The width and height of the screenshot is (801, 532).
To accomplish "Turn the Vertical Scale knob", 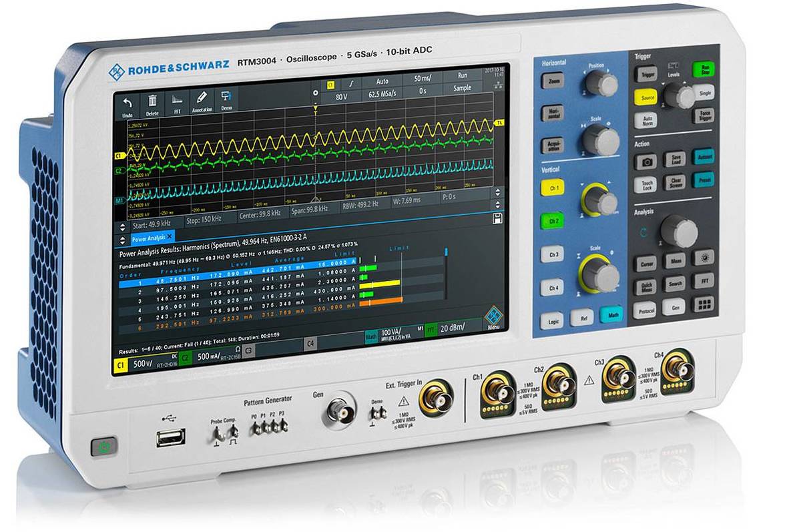I will pyautogui.click(x=601, y=273).
